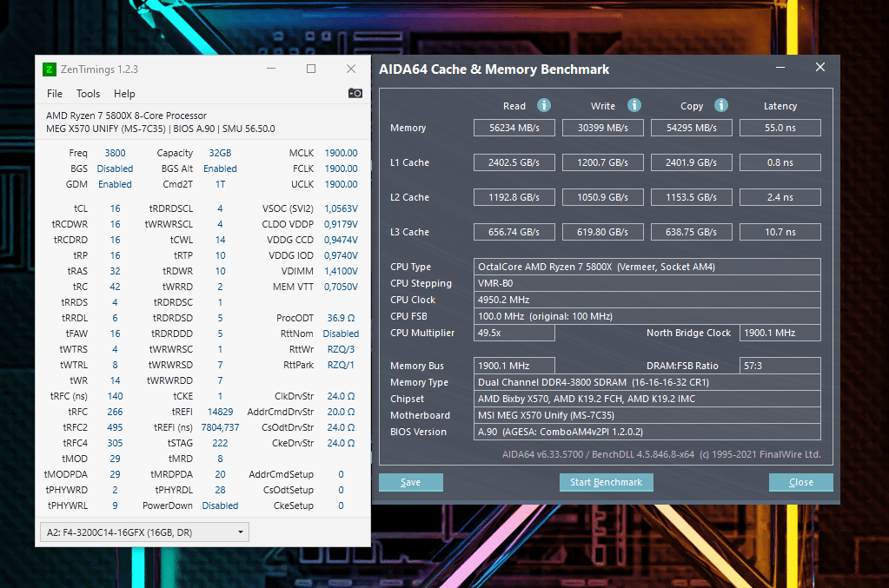The width and height of the screenshot is (889, 588).
Task: Click the AddrCmdDrvStr value 20.0 Ω
Action: [341, 412]
